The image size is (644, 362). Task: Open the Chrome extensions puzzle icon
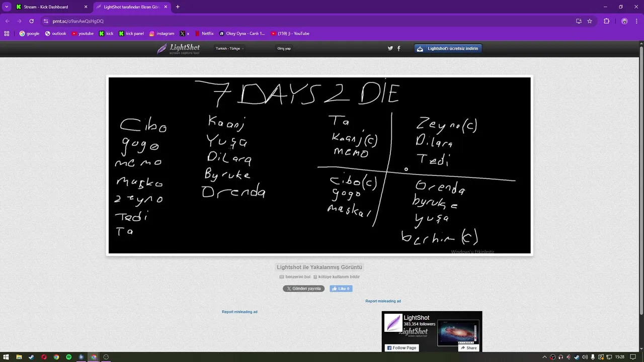[x=606, y=21]
